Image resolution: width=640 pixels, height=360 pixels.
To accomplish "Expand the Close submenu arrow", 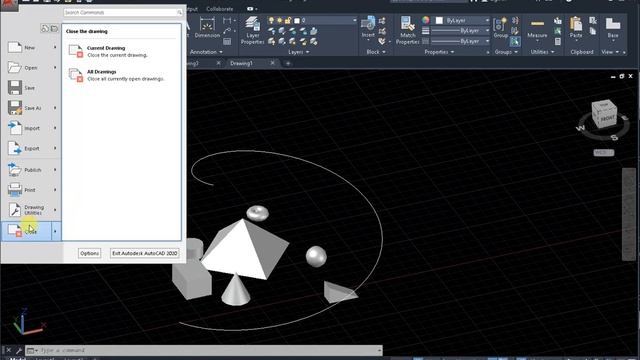I will pos(56,231).
